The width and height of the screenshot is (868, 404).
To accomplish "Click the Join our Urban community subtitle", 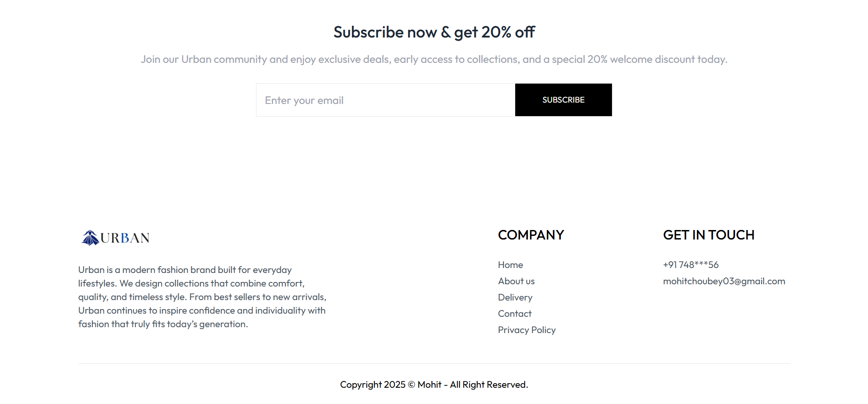I will [434, 59].
